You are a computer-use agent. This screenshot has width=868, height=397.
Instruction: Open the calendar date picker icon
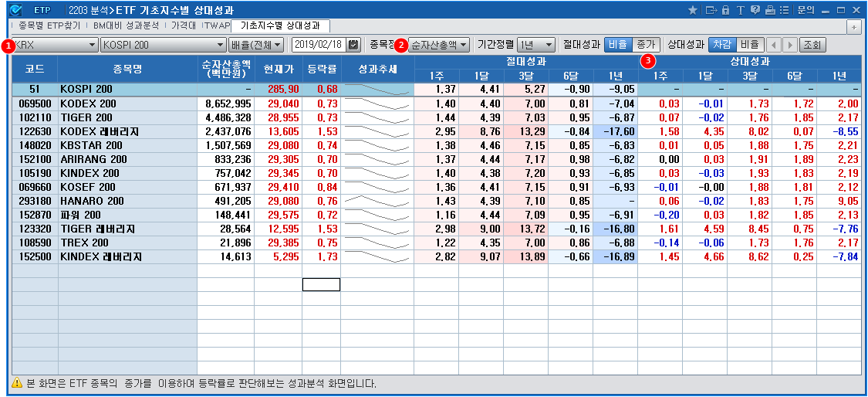[353, 45]
